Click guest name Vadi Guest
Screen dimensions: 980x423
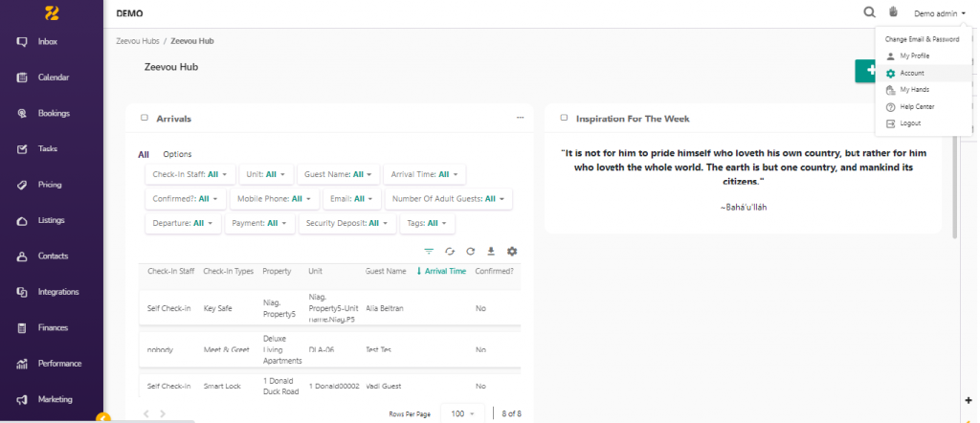[383, 386]
